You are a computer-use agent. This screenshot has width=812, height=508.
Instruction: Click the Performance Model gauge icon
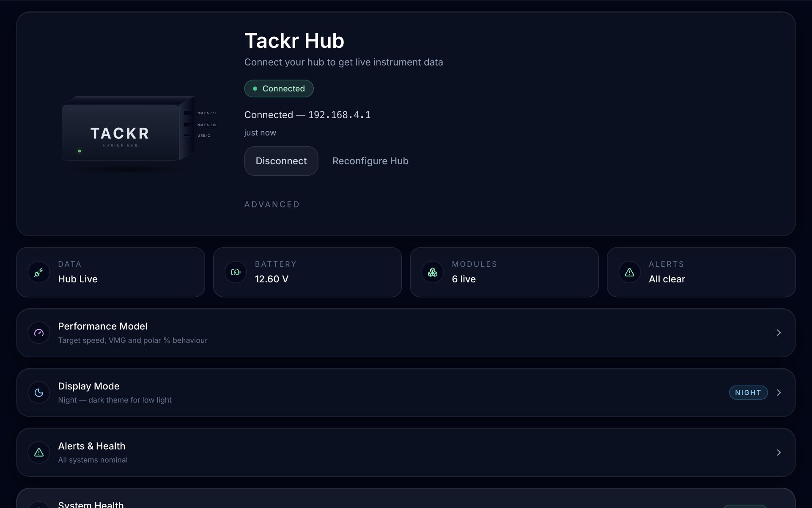[38, 333]
